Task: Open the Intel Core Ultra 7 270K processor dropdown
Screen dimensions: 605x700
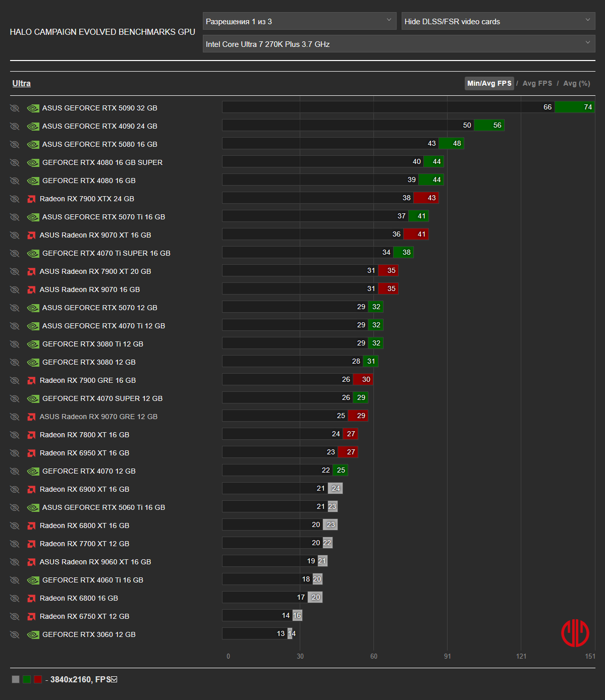Action: [399, 44]
